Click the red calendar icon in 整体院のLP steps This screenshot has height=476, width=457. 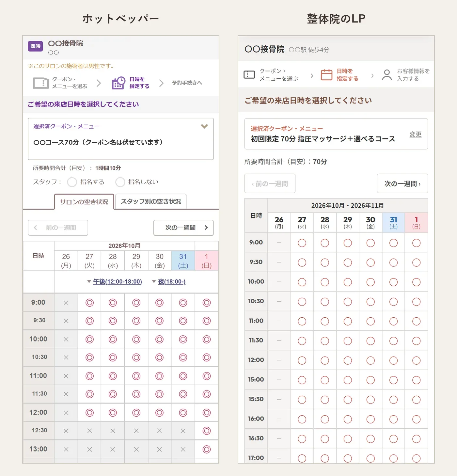[x=326, y=75]
